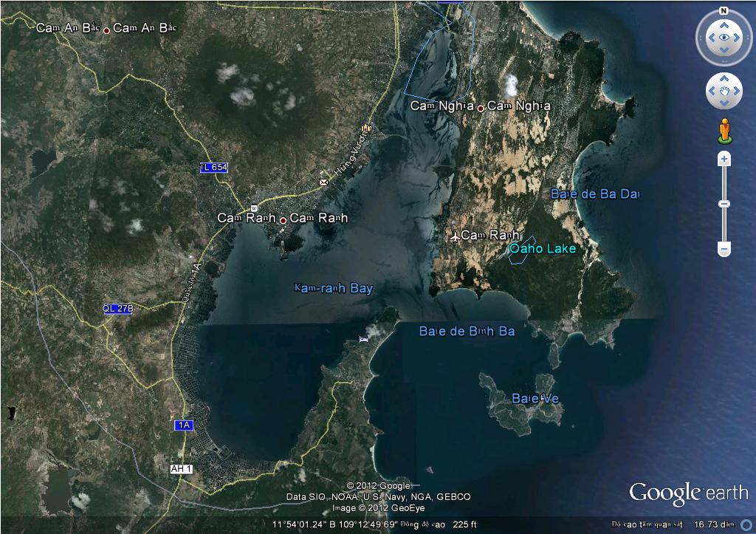Screen dimensions: 756x534
Task: Zoom in with the plus button
Action: (x=724, y=159)
